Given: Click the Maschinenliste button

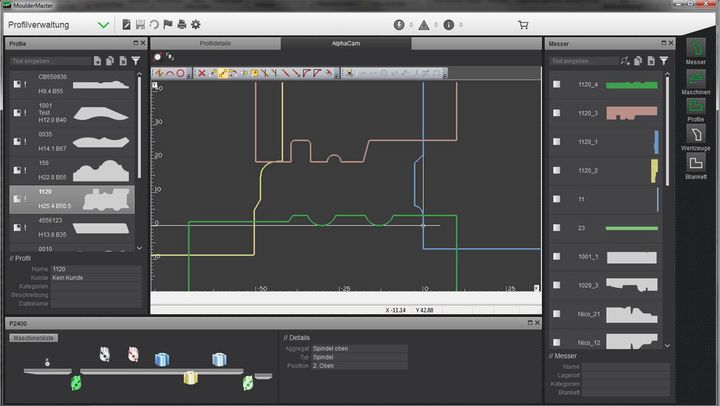Looking at the screenshot, I should click(x=32, y=338).
